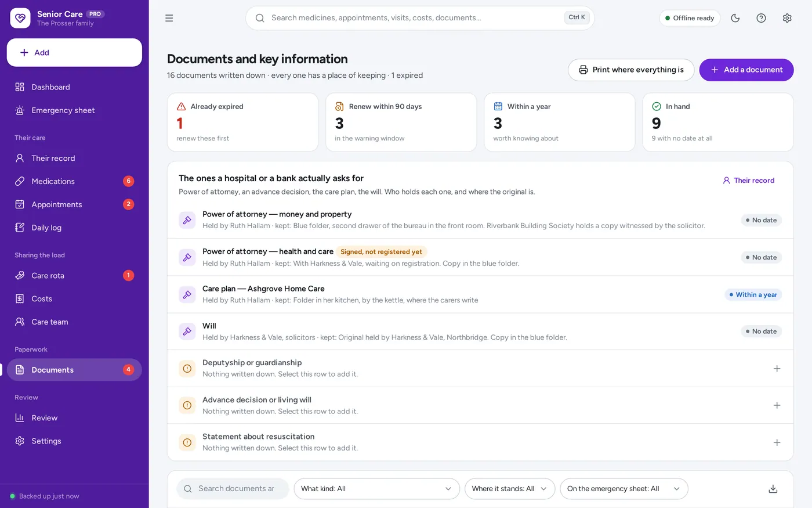
Task: Open Care team in the sidebar
Action: click(74, 322)
